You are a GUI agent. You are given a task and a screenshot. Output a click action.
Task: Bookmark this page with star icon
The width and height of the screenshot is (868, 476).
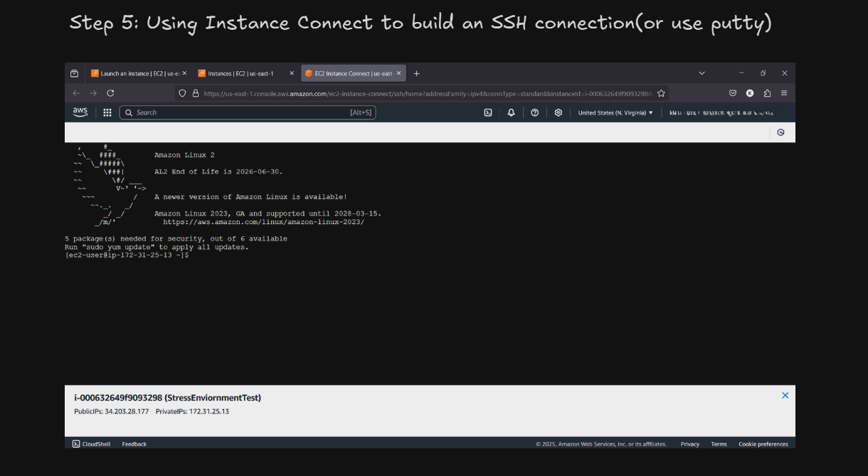pos(661,93)
